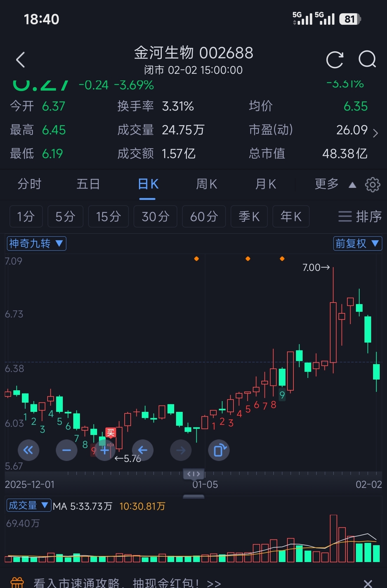387x588 pixels.
Task: Tap the stock title 金河生物 002688
Action: click(x=193, y=53)
